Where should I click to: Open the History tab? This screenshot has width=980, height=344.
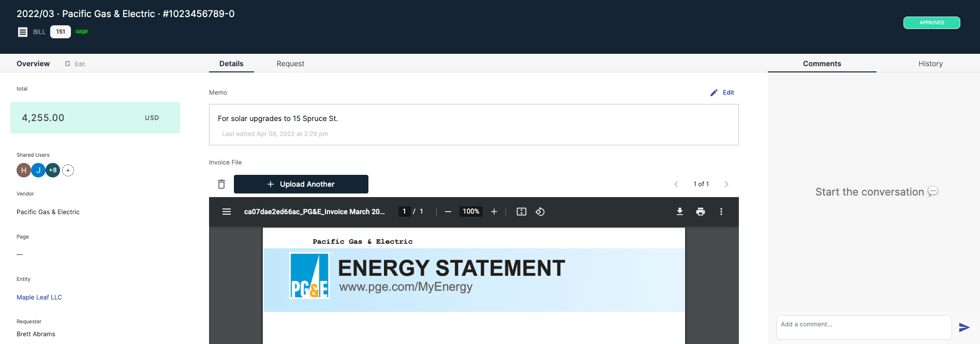[x=930, y=64]
